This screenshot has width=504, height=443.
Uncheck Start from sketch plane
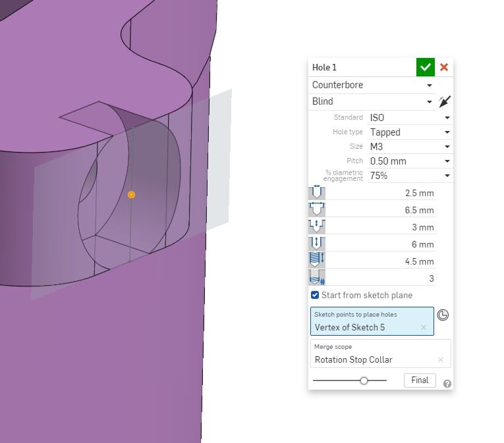pyautogui.click(x=315, y=295)
